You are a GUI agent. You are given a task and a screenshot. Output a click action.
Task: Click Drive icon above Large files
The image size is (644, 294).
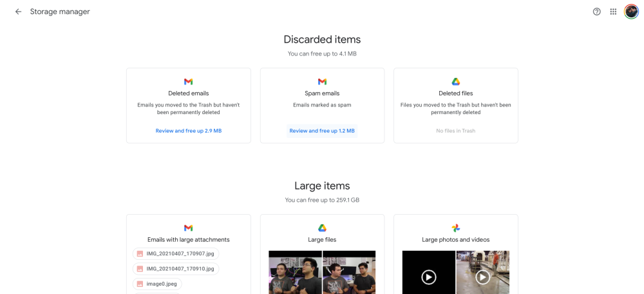[x=322, y=228]
